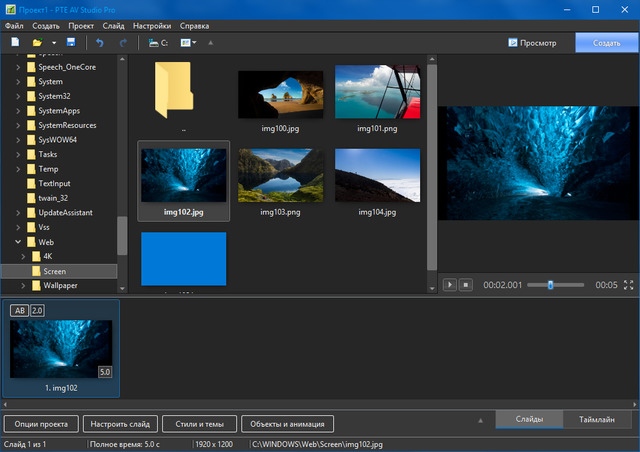Open the Слайд menu
This screenshot has height=452, width=640.
(x=113, y=25)
